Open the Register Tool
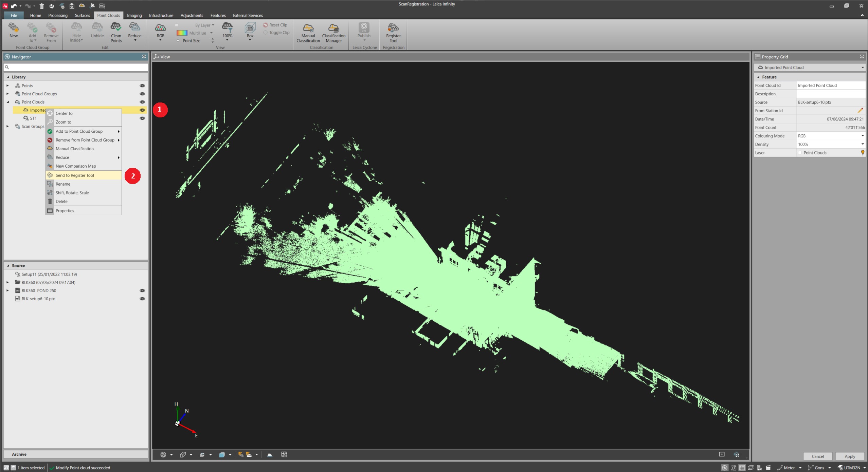 click(x=393, y=33)
